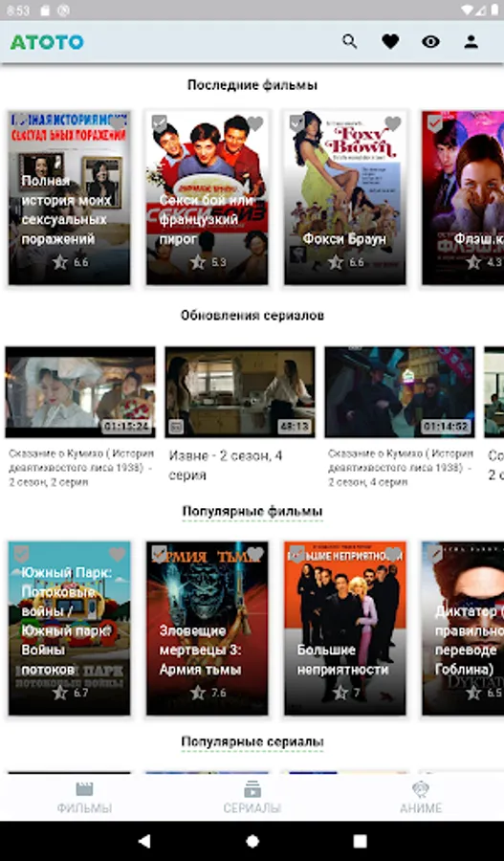Mark Секси бой или французкий пирог as watched
The height and width of the screenshot is (861, 504).
[159, 123]
